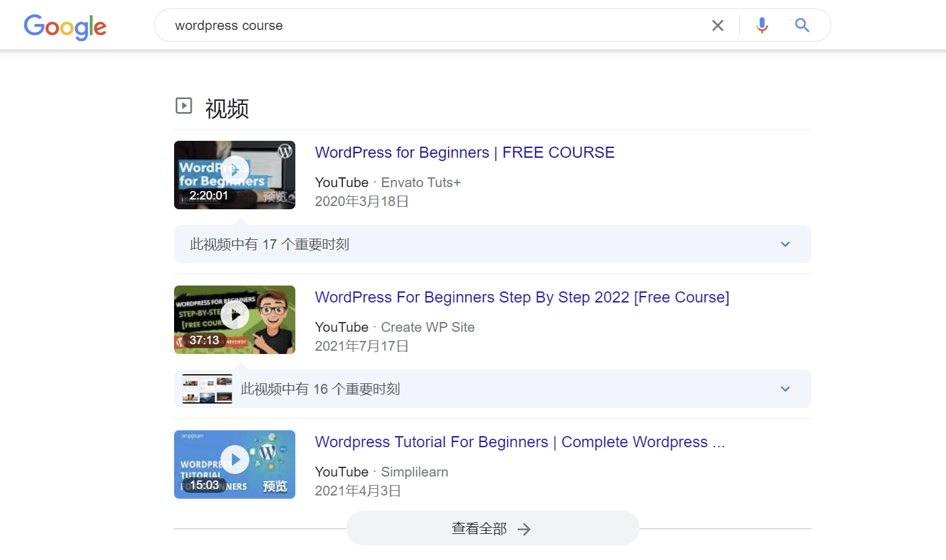The height and width of the screenshot is (560, 946).
Task: Open 'WordPress for Beginners | FREE COURSE'
Action: [x=464, y=152]
